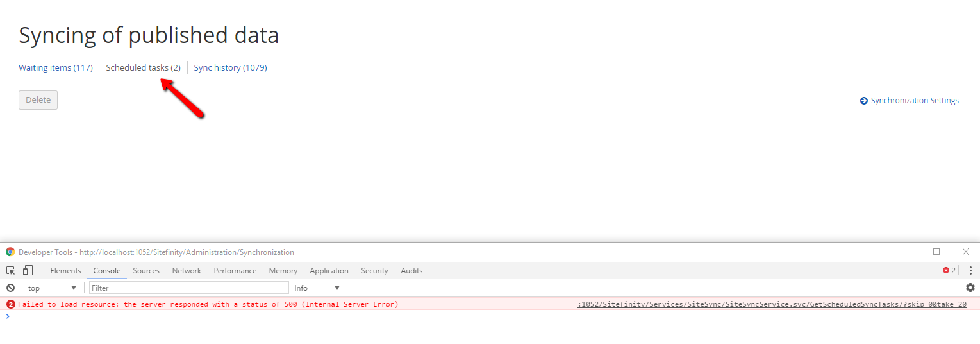
Task: Open the DevTools three-dot customize menu
Action: point(970,271)
